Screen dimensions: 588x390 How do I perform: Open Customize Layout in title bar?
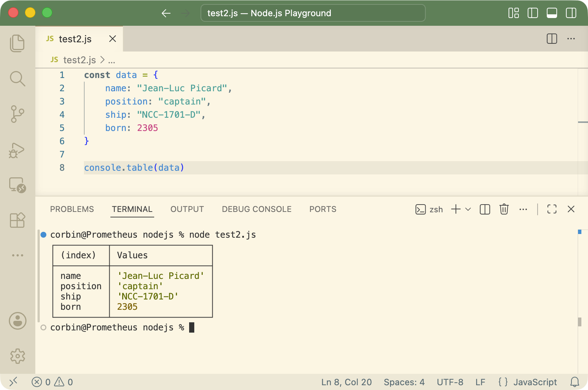coord(514,13)
